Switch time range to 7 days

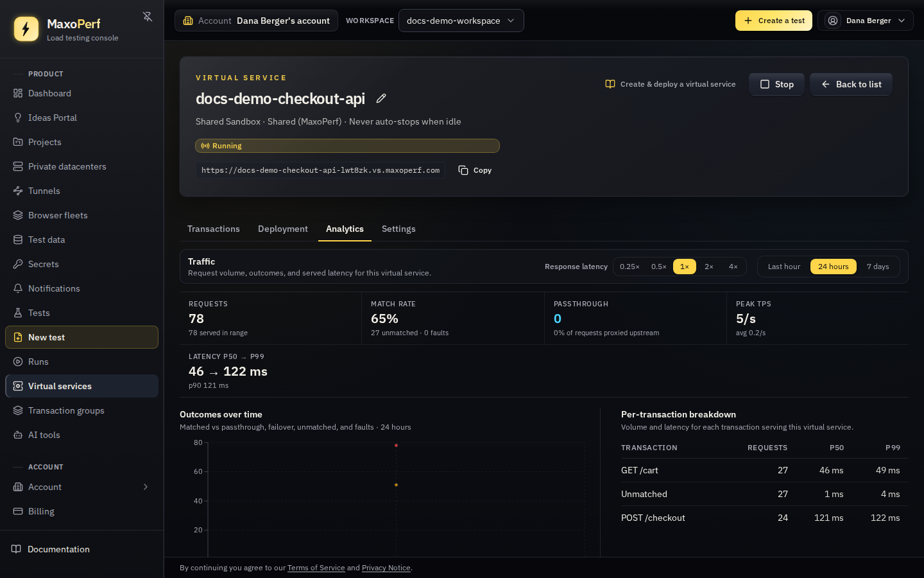coord(878,267)
